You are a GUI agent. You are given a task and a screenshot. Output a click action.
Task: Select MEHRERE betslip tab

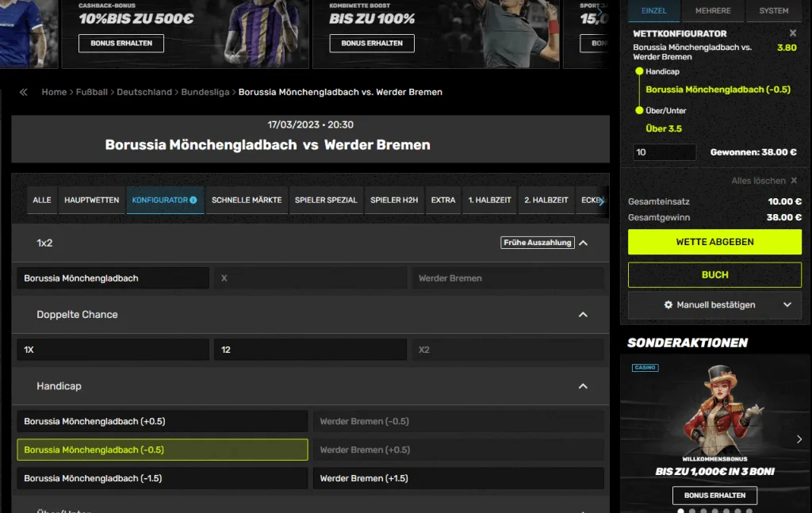pyautogui.click(x=713, y=11)
